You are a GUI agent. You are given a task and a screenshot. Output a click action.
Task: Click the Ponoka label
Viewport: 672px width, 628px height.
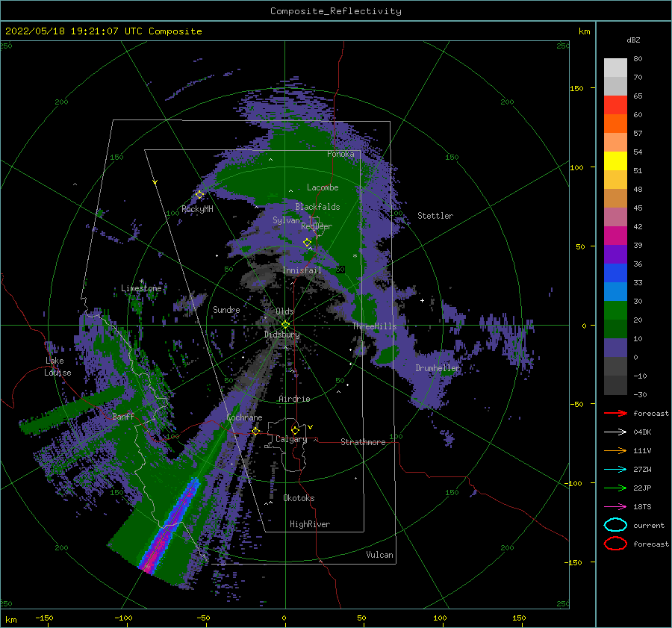(x=340, y=154)
